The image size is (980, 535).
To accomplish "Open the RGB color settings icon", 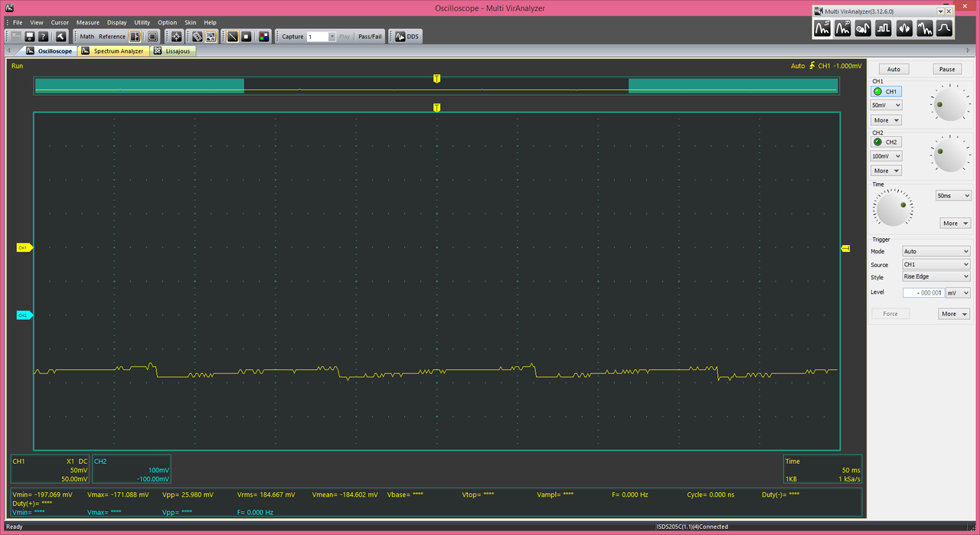I will coord(263,36).
